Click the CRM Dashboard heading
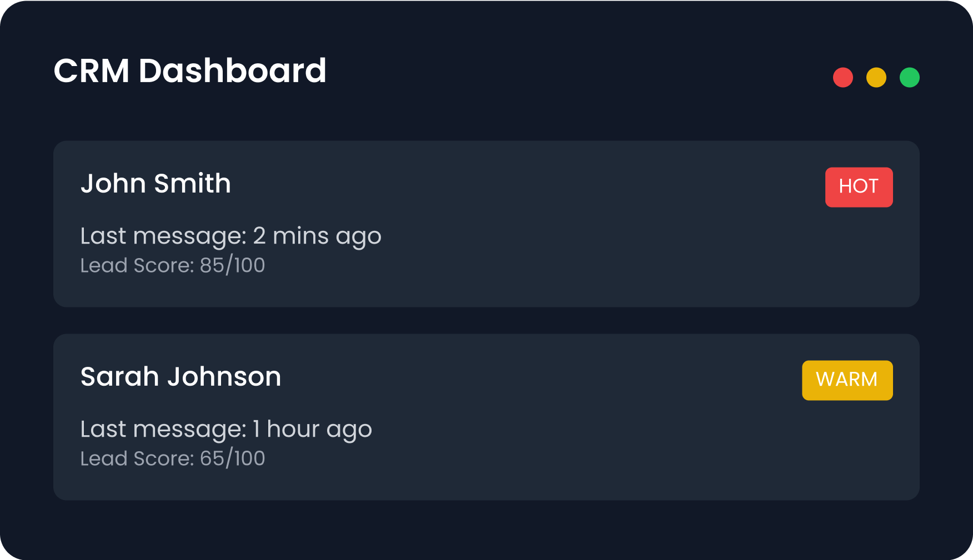The width and height of the screenshot is (973, 560). (190, 71)
